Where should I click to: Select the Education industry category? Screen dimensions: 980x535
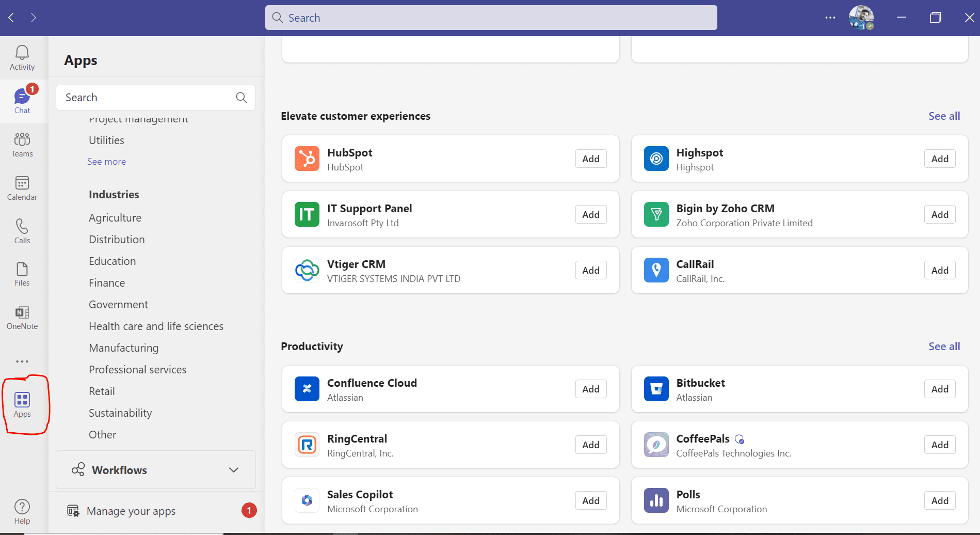click(x=112, y=261)
